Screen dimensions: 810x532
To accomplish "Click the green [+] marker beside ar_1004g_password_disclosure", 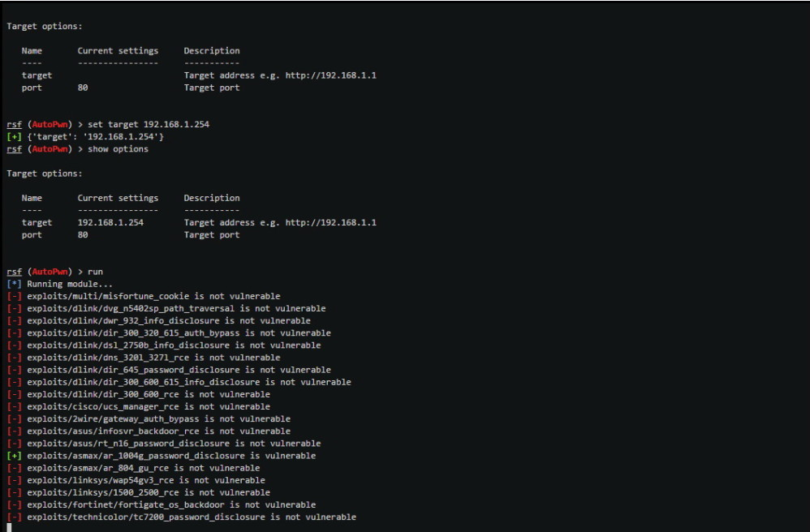I will 14,456.
